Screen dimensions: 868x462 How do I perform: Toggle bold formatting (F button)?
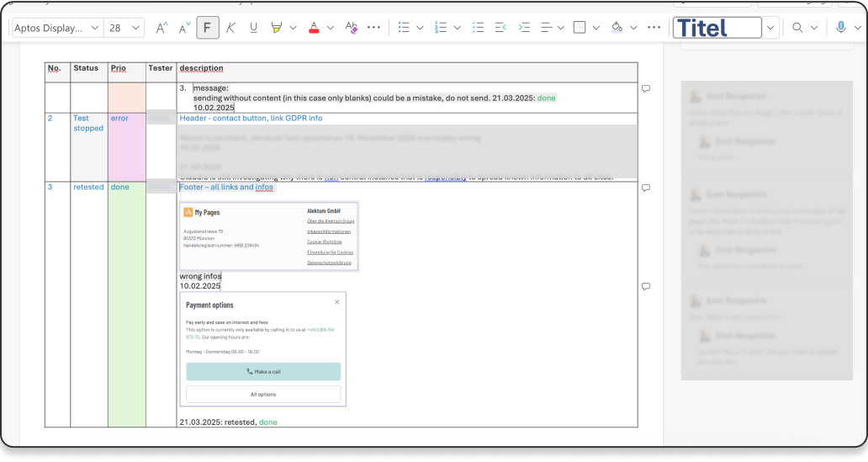[207, 28]
